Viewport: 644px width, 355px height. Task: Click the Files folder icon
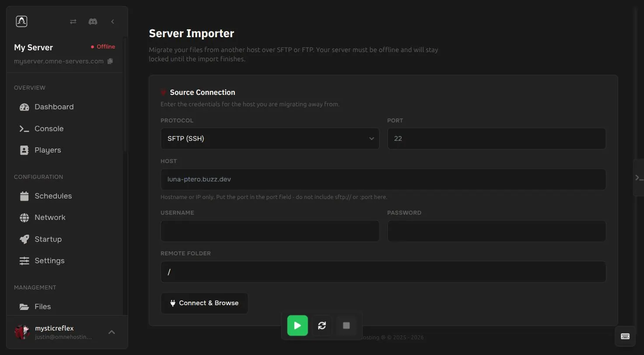pyautogui.click(x=24, y=306)
